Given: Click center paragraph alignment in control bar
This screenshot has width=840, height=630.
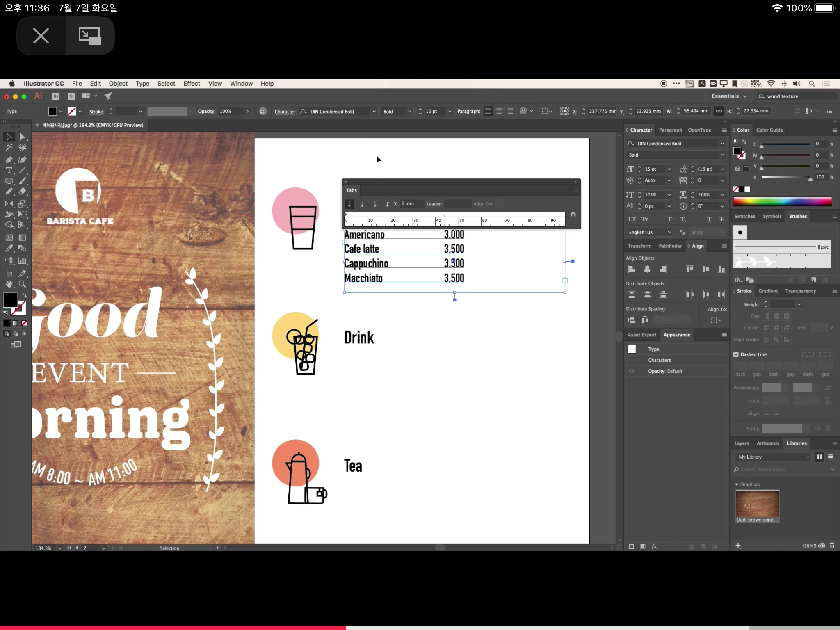Looking at the screenshot, I should [x=499, y=111].
